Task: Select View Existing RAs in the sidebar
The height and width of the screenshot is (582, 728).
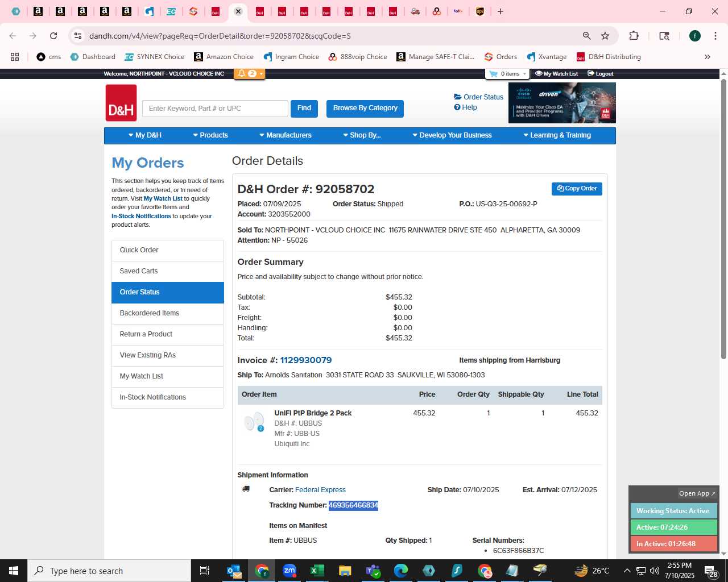Action: [x=168, y=355]
